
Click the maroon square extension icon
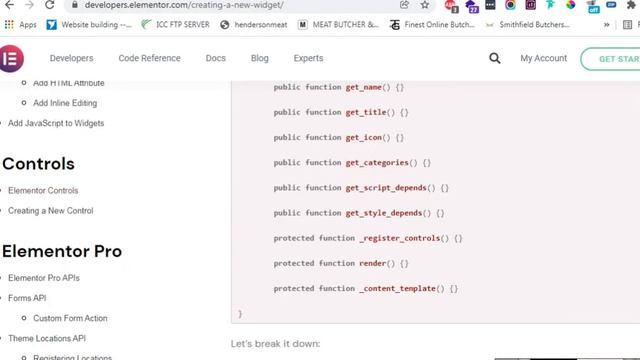tap(531, 5)
